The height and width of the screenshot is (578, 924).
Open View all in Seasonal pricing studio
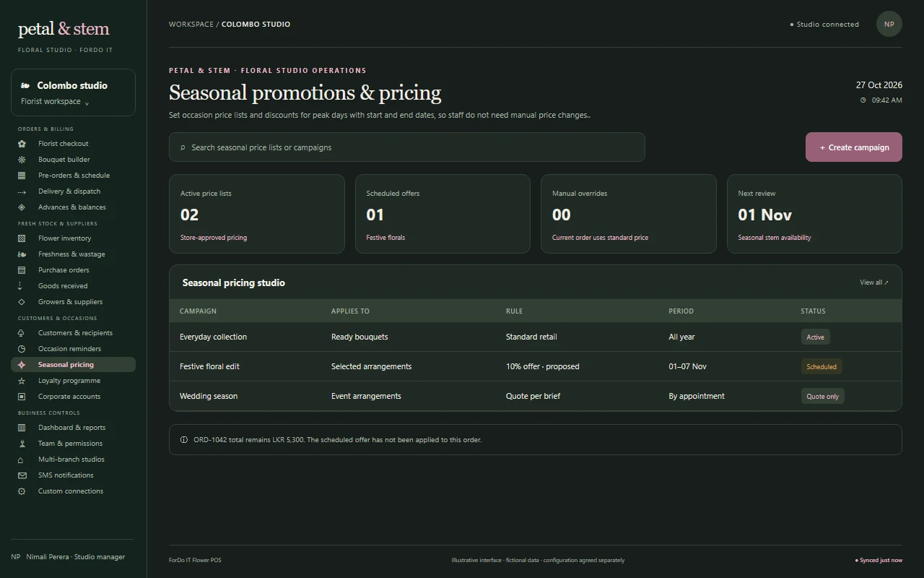click(874, 282)
